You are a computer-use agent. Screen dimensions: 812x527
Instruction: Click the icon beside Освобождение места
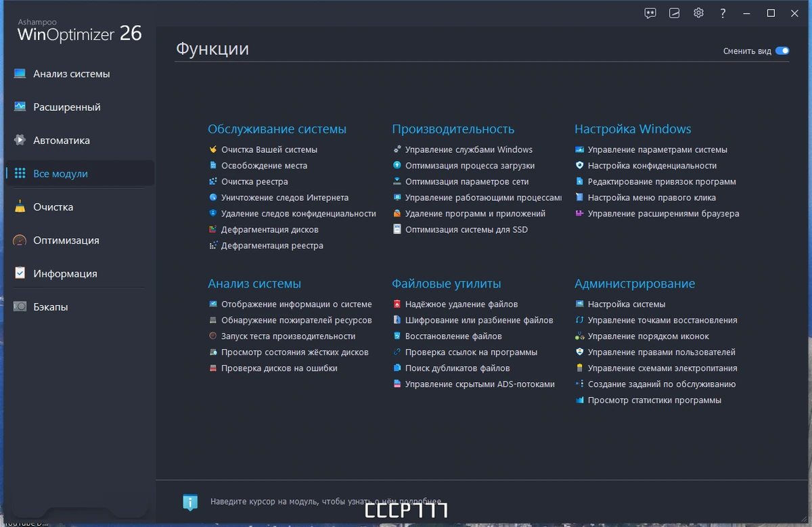213,165
